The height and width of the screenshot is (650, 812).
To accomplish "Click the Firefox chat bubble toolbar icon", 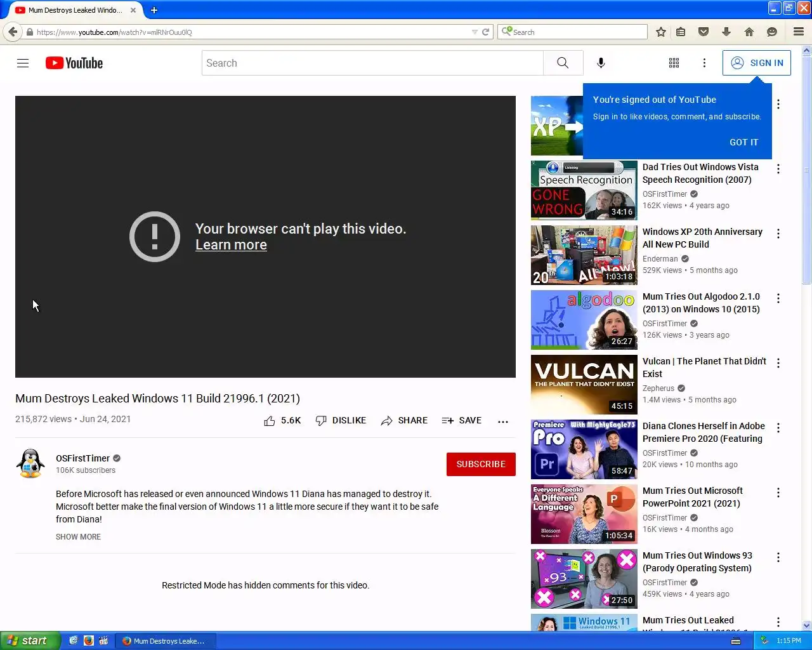I will [x=772, y=32].
